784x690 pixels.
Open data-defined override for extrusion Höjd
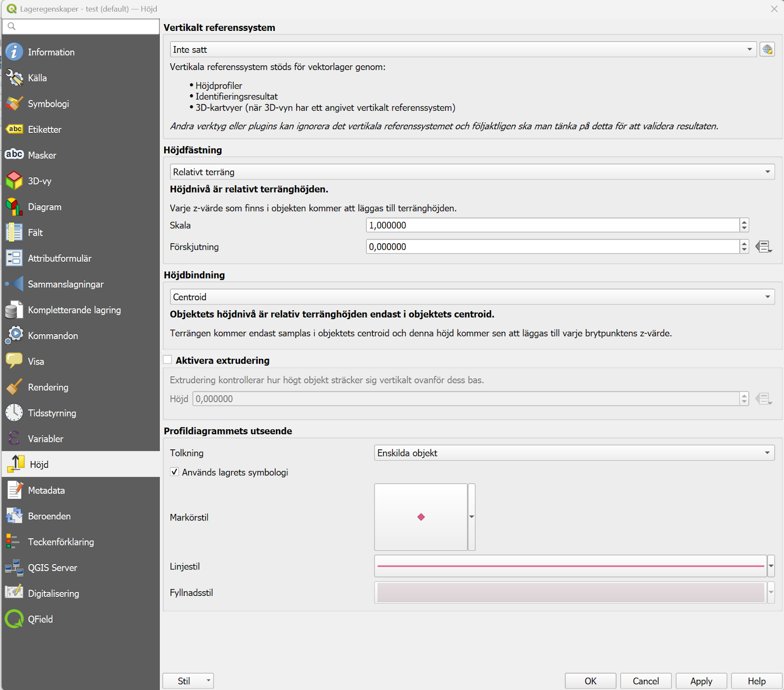pos(763,399)
